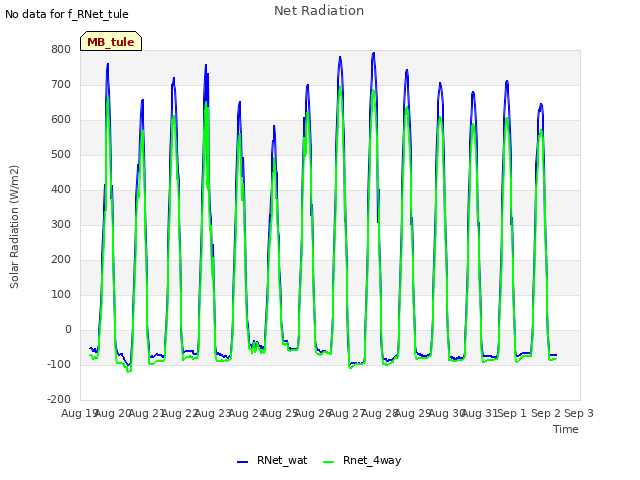
Task: Click the 800 y-axis tick label
Action: 61,49
